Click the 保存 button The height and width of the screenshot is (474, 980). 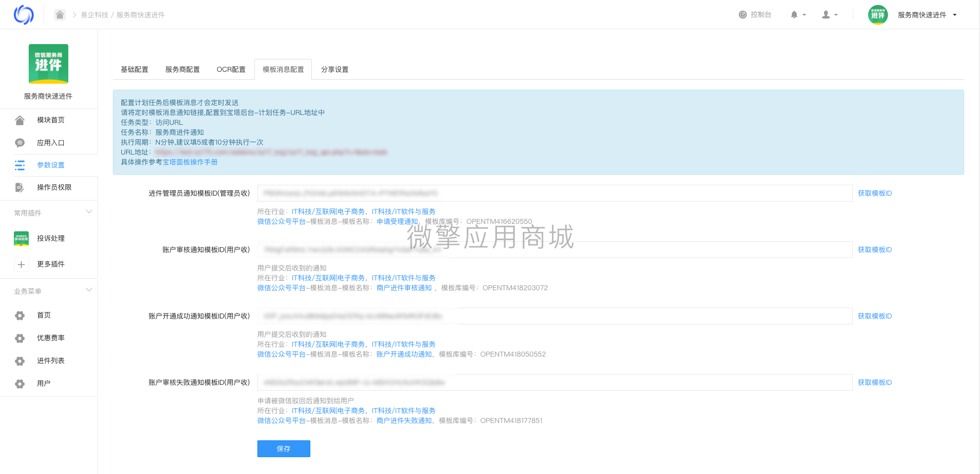[284, 449]
